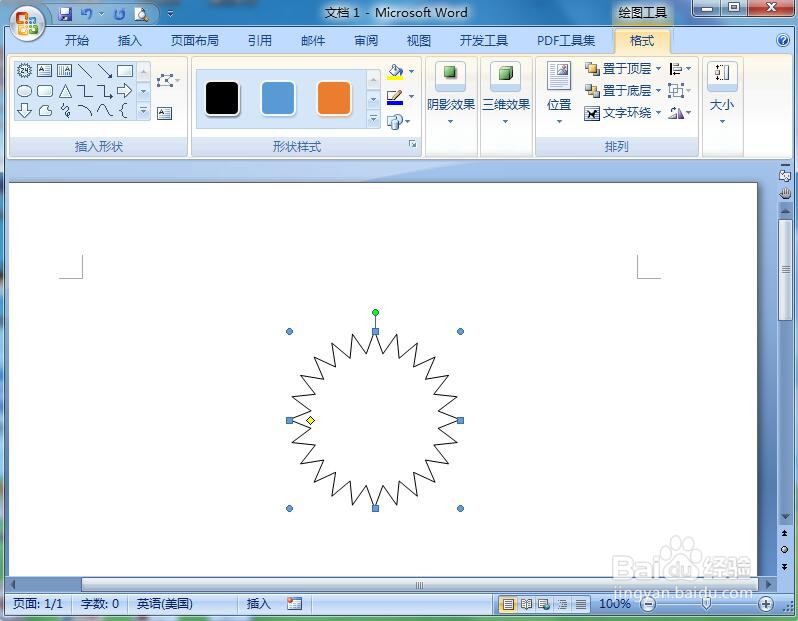Open the rotate objects menu
Image resolution: width=798 pixels, height=621 pixels.
[680, 112]
